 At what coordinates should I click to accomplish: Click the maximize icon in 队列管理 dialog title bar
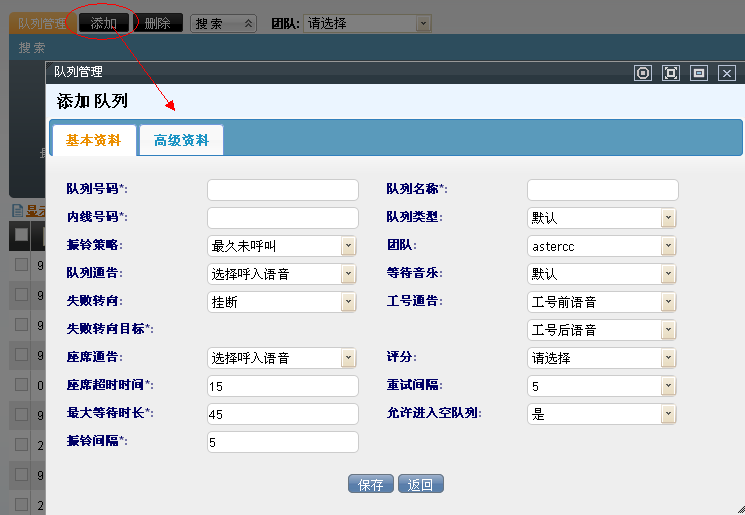[x=671, y=73]
